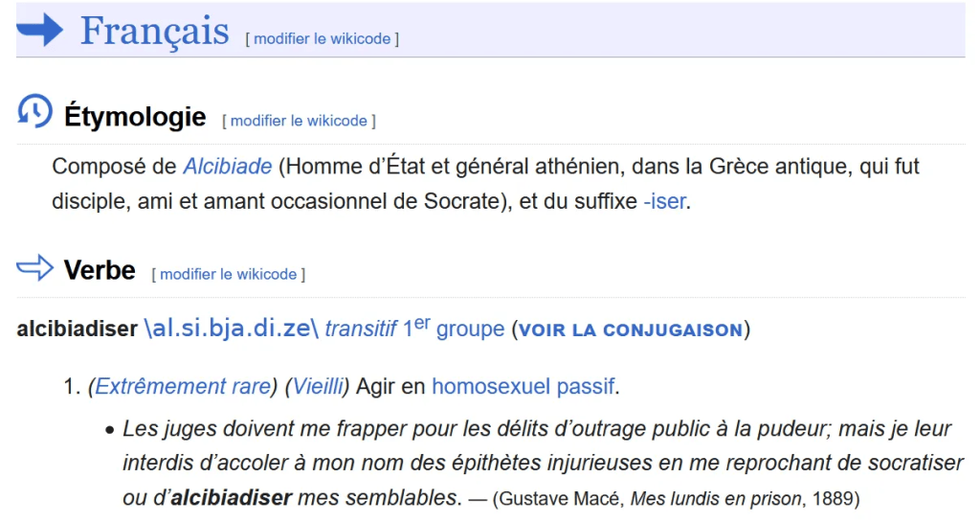This screenshot has height=523, width=980.
Task: Edit wikicode for the Français section
Action: [323, 38]
